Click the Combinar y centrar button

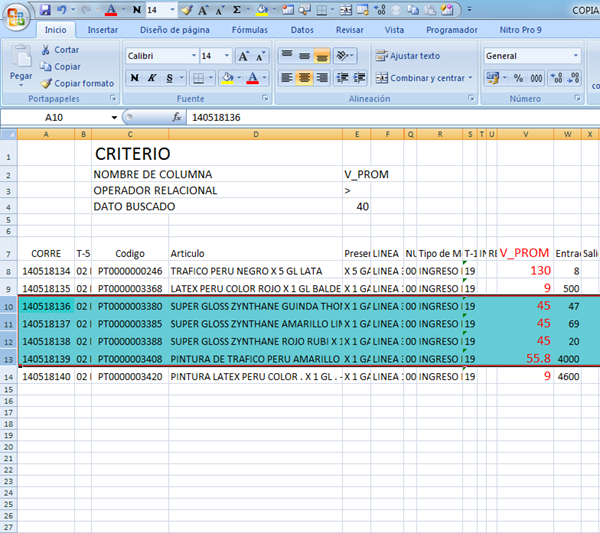[x=420, y=78]
